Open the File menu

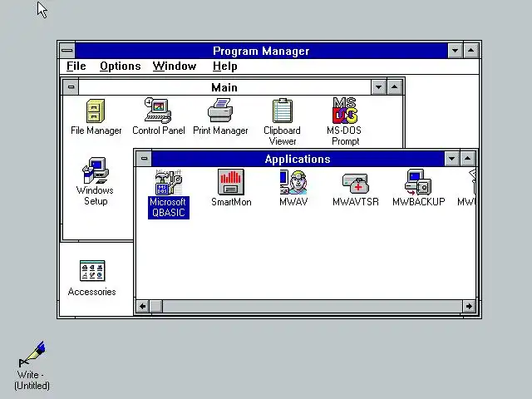tap(76, 66)
